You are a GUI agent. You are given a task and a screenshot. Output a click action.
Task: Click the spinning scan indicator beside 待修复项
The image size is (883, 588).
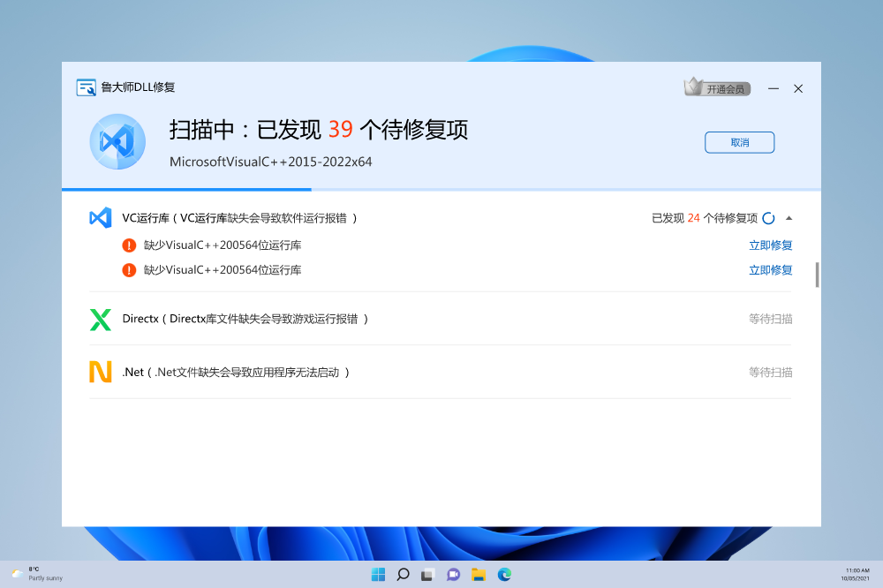[768, 218]
